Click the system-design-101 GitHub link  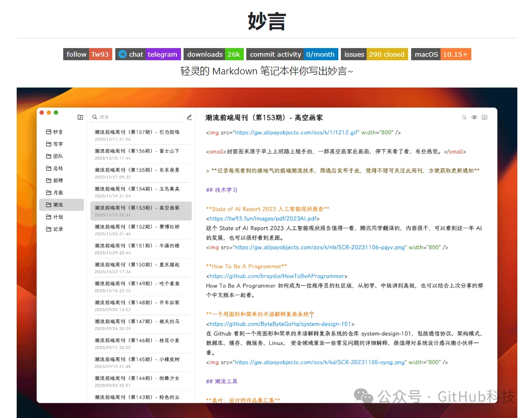pos(280,324)
